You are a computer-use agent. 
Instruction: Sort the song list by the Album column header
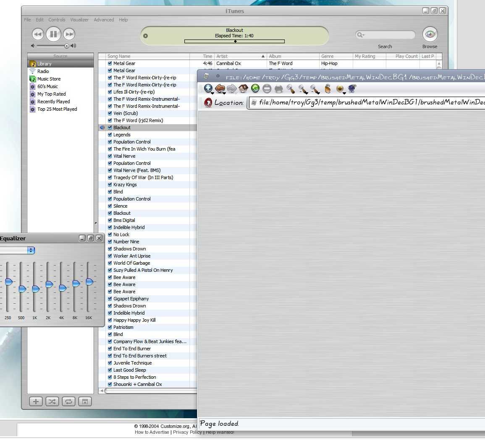coord(293,56)
